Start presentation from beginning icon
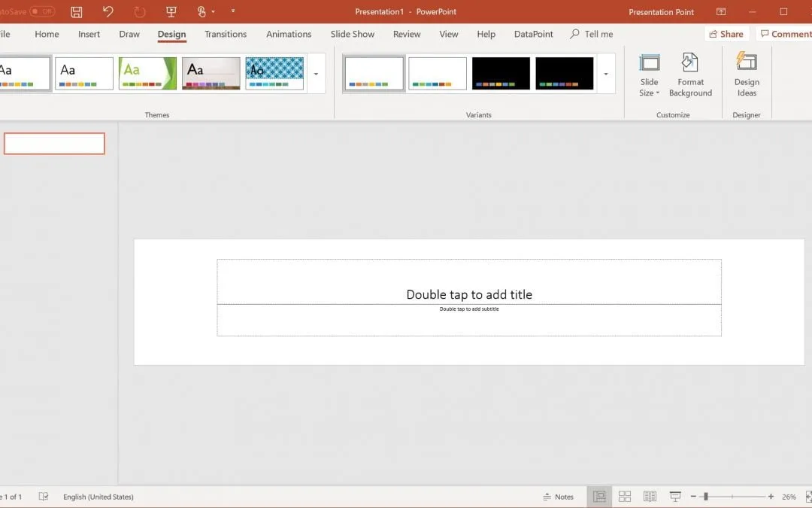The height and width of the screenshot is (508, 812). coord(171,11)
